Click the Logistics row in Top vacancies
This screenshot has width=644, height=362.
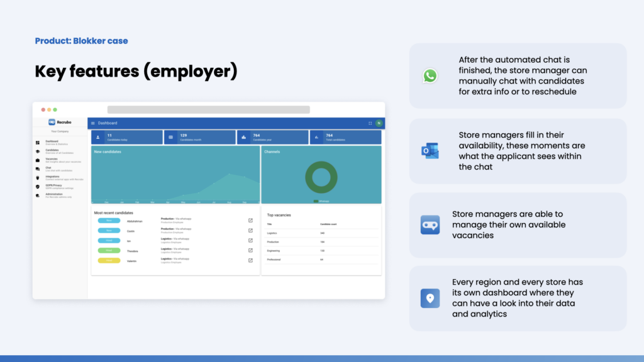pos(321,233)
